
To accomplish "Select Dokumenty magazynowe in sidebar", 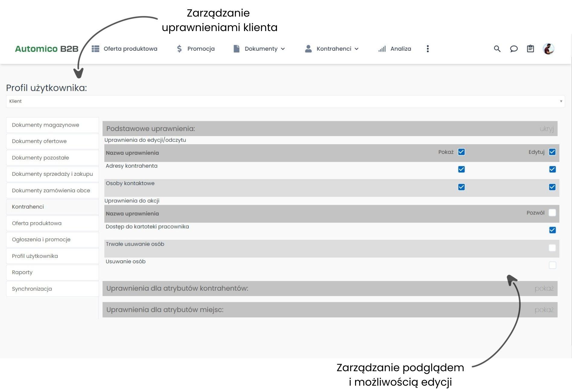I will pos(46,125).
